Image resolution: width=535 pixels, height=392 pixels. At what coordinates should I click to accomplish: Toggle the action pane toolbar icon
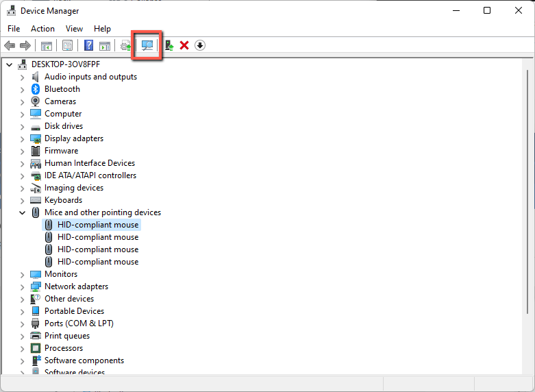click(x=104, y=45)
